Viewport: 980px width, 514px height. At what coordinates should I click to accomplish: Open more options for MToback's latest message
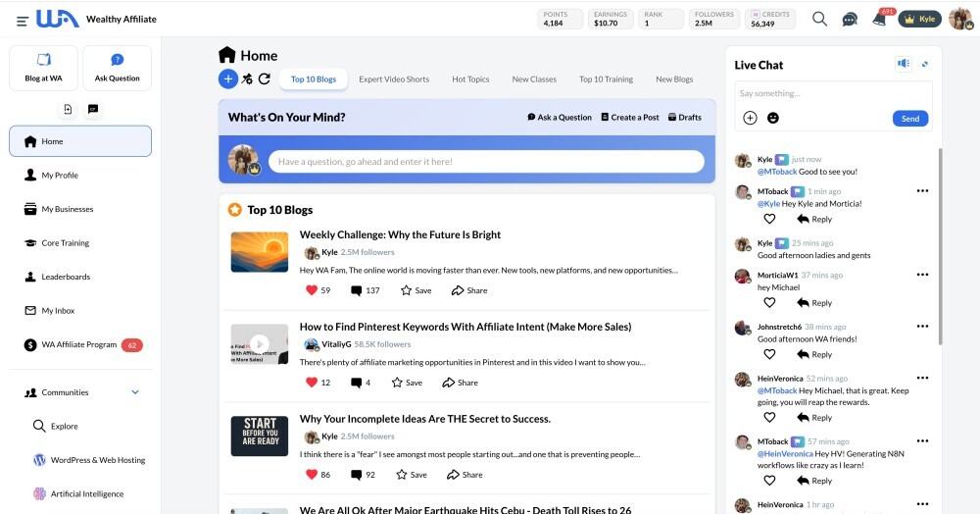point(921,191)
